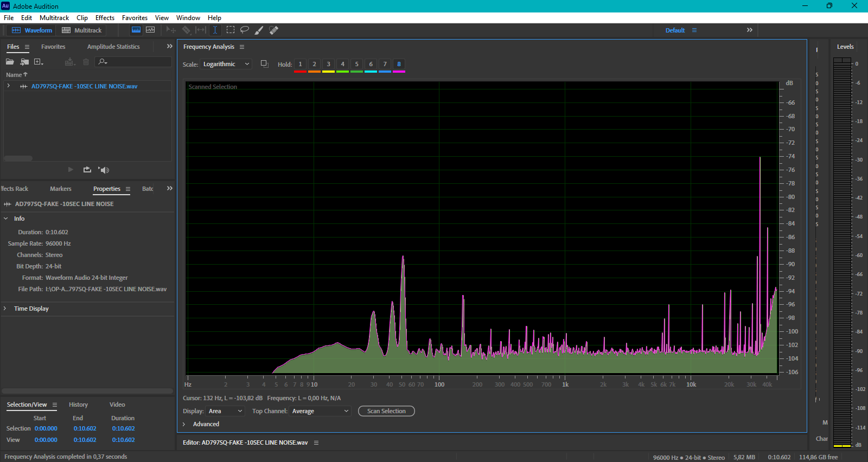Screen dimensions: 868x462
Task: Collapse the Info section
Action: 5,219
